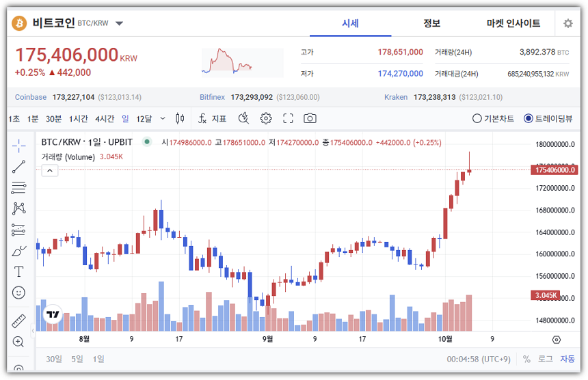This screenshot has height=380, width=588.
Task: Select the 일 daily interval
Action: pyautogui.click(x=125, y=119)
